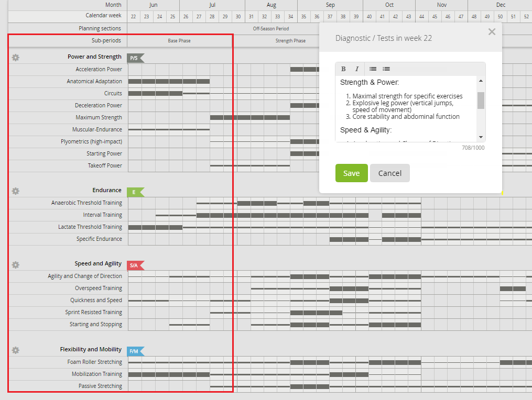Click the Specific Endurance row label

(x=99, y=239)
